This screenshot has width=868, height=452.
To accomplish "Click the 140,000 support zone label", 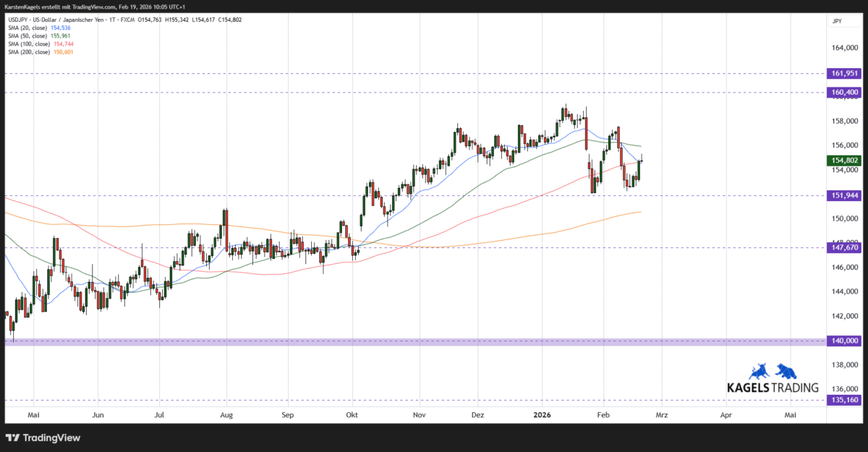I will pos(843,340).
